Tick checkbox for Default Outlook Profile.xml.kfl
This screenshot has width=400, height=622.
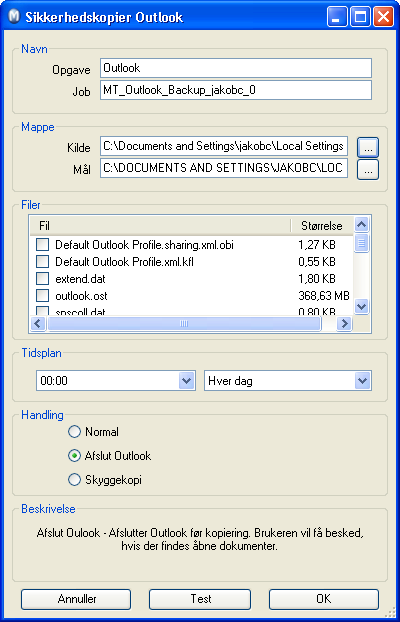(x=42, y=262)
